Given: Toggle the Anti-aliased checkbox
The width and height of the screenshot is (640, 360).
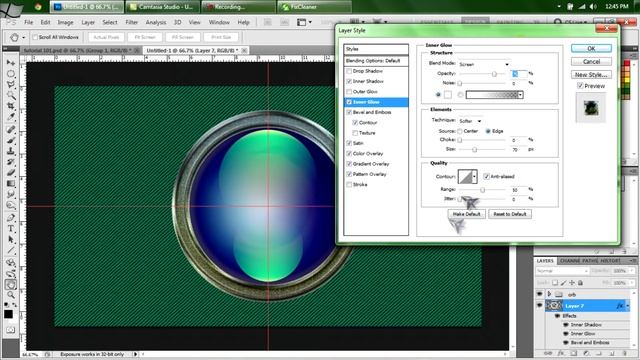Looking at the screenshot, I should [x=486, y=176].
